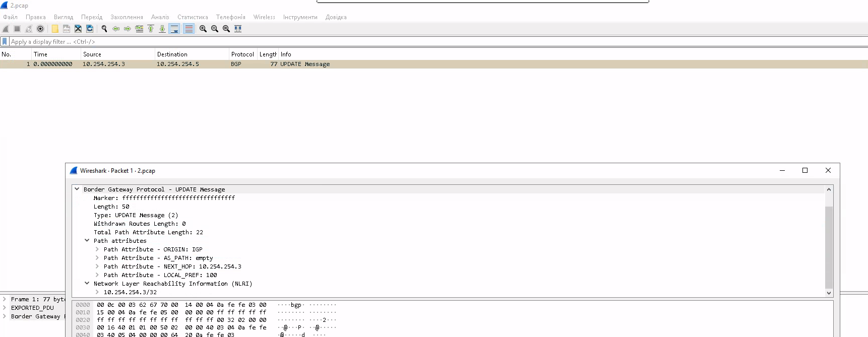
Task: Jump to the first packet icon
Action: coord(151,29)
